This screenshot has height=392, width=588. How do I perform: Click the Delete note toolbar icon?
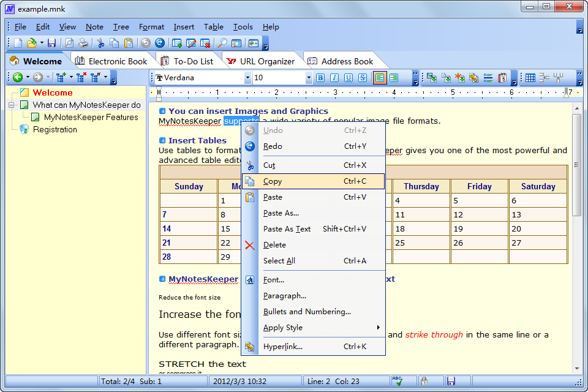click(206, 43)
